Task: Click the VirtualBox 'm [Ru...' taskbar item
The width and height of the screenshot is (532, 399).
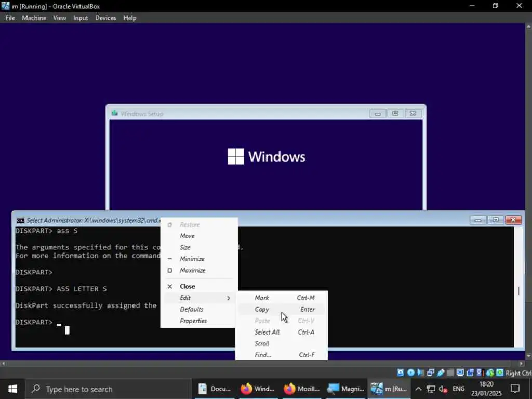Action: 389,389
